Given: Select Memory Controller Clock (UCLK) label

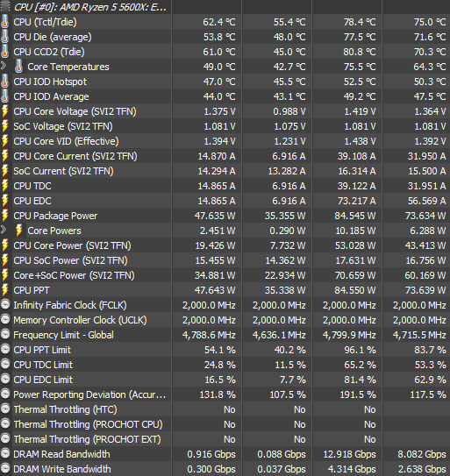Looking at the screenshot, I should pos(80,320).
